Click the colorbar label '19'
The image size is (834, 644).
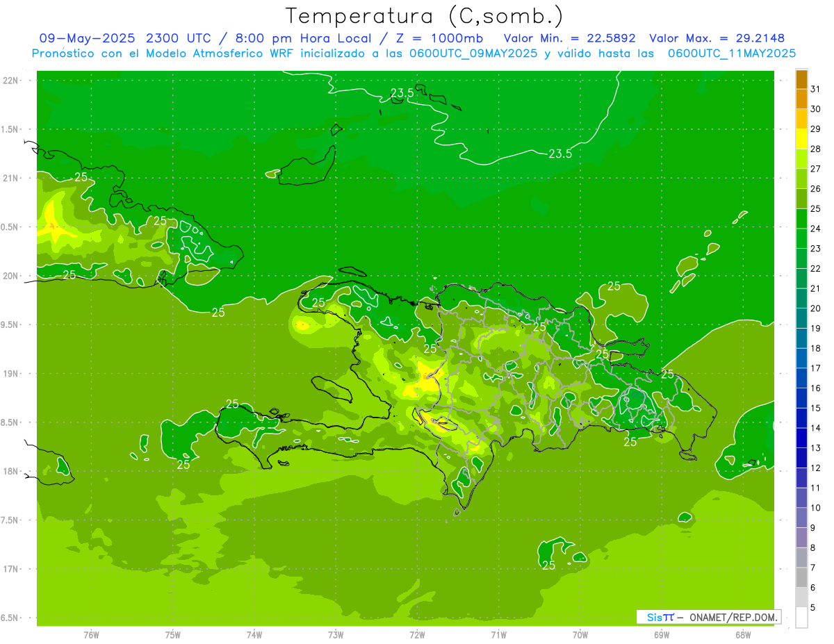coord(816,329)
